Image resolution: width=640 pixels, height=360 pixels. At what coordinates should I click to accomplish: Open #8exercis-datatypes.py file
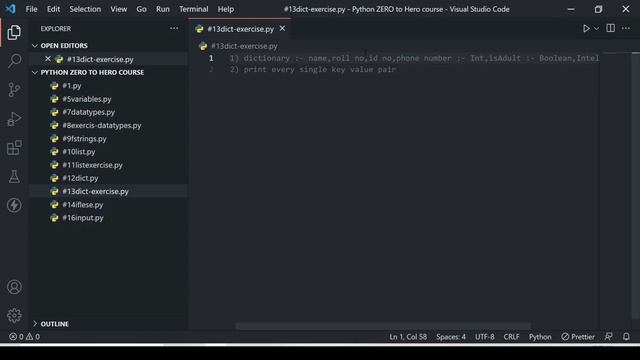pyautogui.click(x=109, y=125)
